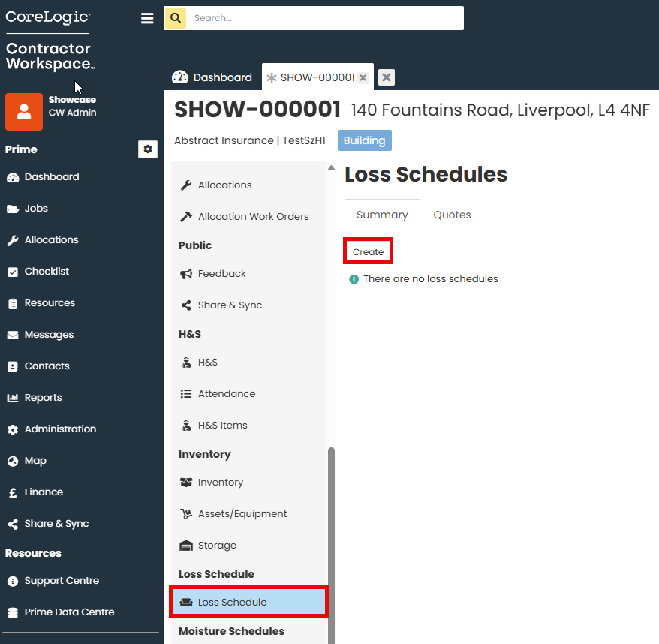Open the Quotes tab
Image resolution: width=659 pixels, height=644 pixels.
pyautogui.click(x=452, y=215)
